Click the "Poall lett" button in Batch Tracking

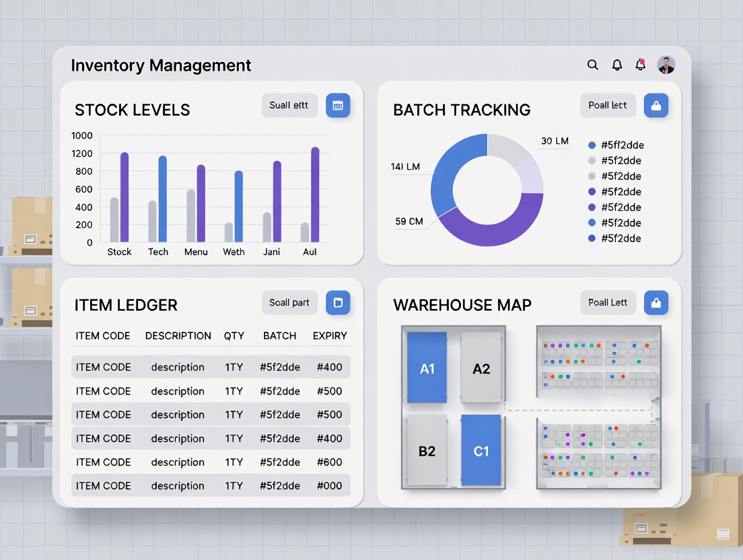coord(608,105)
